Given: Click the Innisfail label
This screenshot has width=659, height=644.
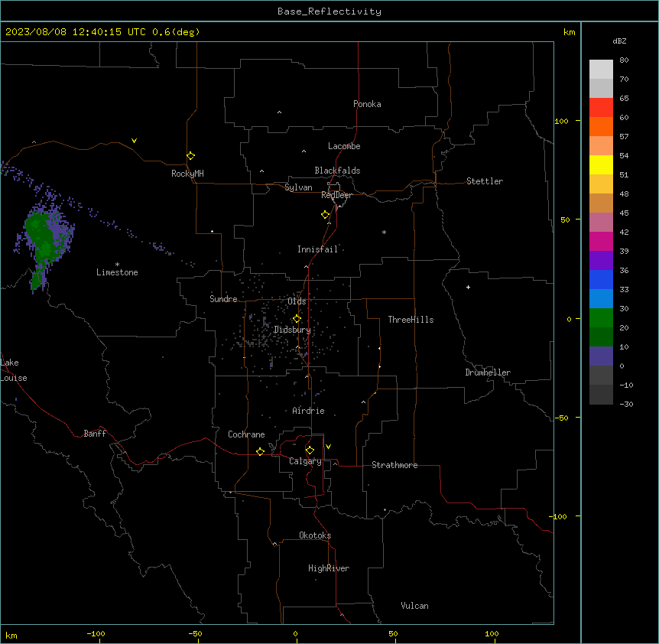Looking at the screenshot, I should (317, 249).
